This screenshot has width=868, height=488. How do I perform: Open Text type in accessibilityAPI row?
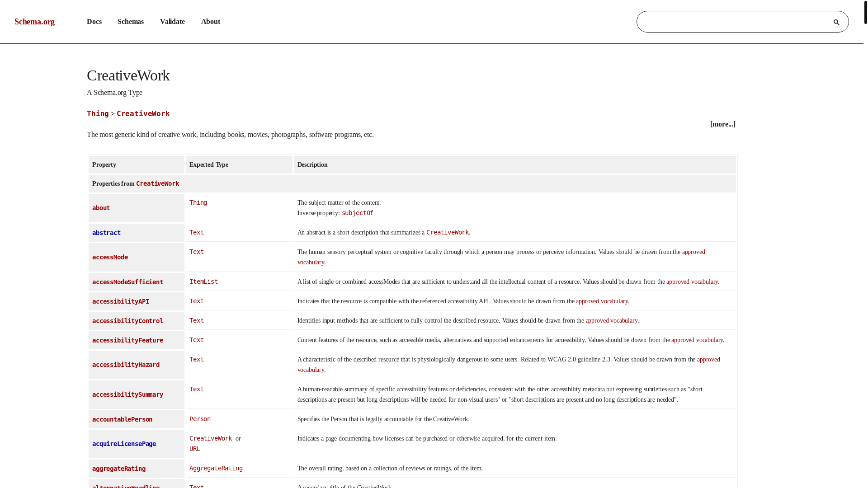point(197,301)
